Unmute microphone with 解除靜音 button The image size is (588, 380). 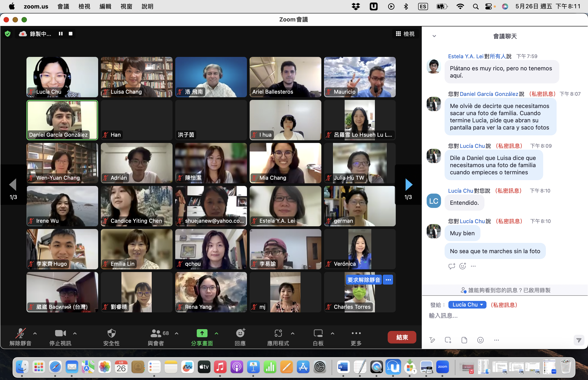[20, 337]
